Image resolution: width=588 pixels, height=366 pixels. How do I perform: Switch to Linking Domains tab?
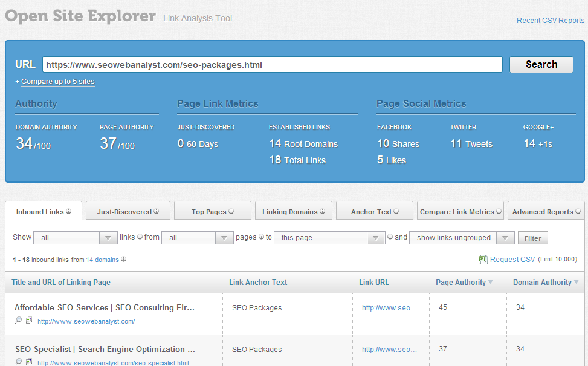click(x=294, y=211)
